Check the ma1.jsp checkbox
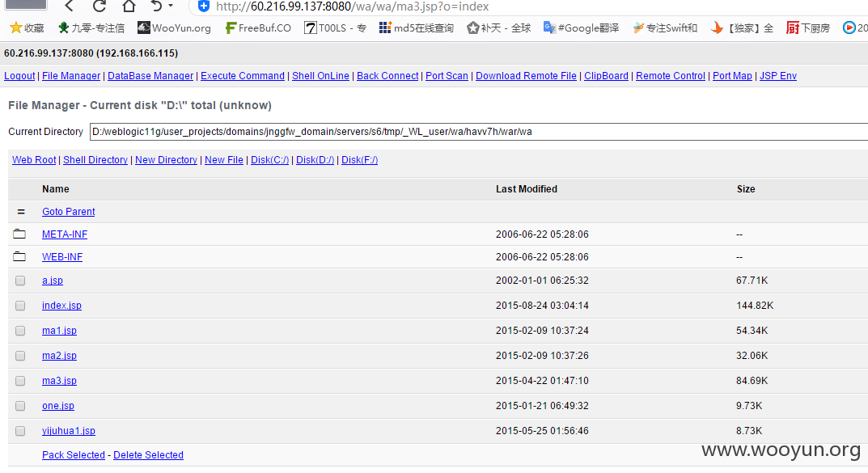The image size is (868, 473). (x=20, y=330)
